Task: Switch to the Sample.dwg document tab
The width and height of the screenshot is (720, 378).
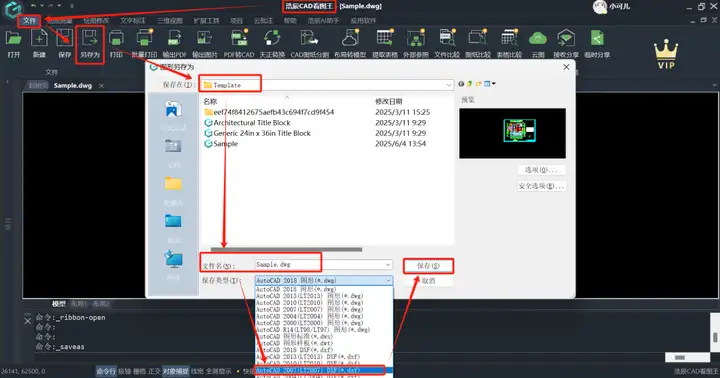Action: tap(73, 85)
